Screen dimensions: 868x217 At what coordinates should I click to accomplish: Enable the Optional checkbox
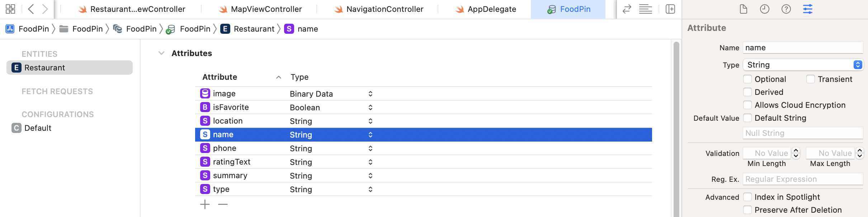748,79
